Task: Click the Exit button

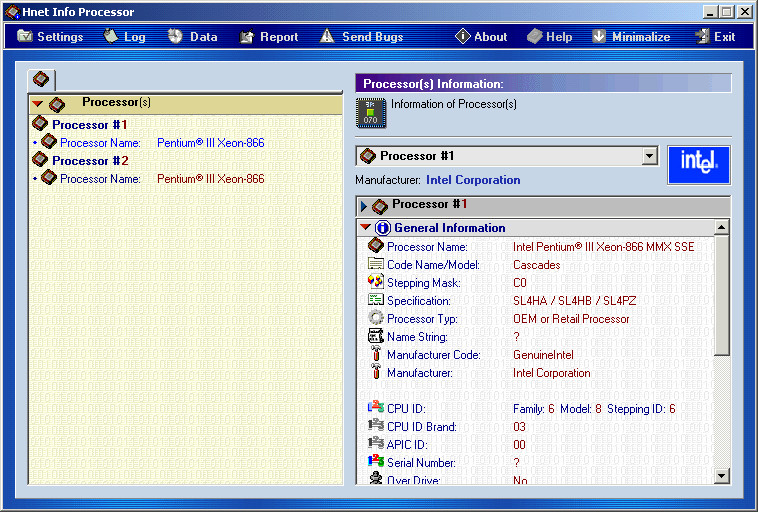Action: pyautogui.click(x=715, y=37)
